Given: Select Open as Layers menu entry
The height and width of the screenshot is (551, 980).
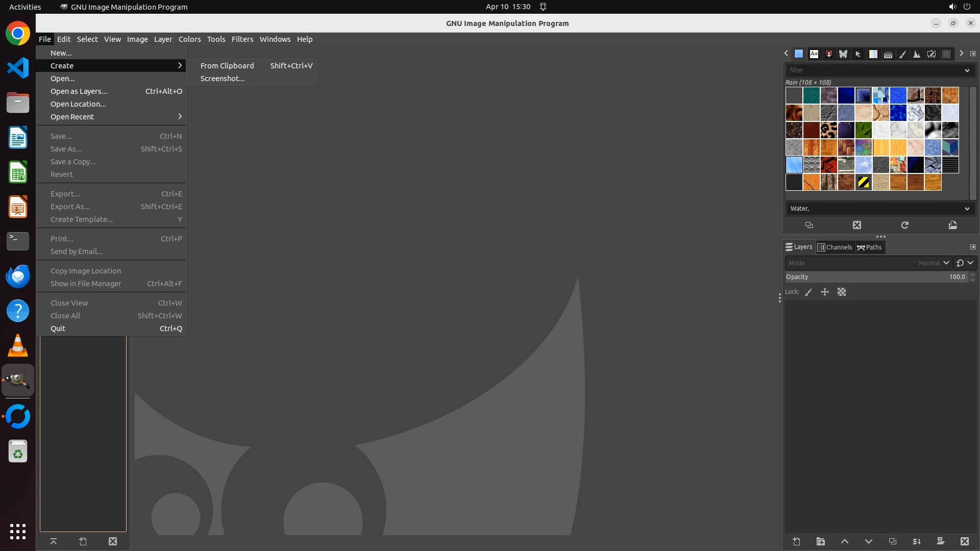Looking at the screenshot, I should point(79,91).
